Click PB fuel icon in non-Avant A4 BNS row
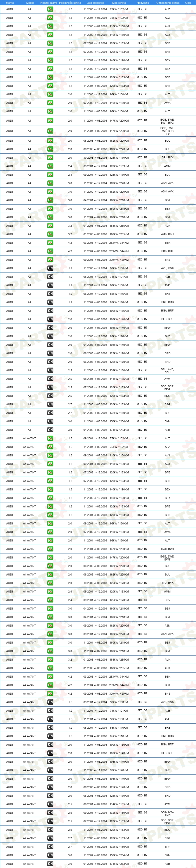Image resolution: width=196 pixels, height=868 pixels. pyautogui.click(x=50, y=260)
